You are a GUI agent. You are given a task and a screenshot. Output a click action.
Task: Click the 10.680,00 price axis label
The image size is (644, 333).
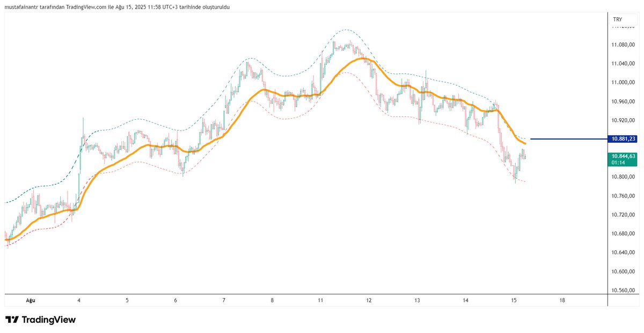623,234
